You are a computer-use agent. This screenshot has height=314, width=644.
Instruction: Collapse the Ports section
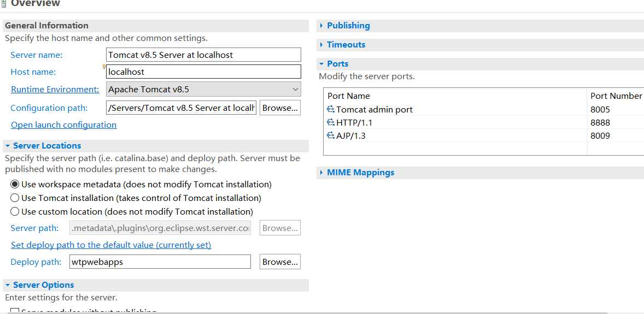(321, 64)
